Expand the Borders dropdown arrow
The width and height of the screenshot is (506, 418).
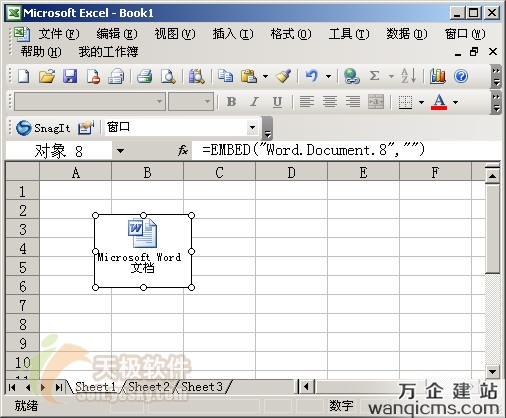pyautogui.click(x=421, y=102)
